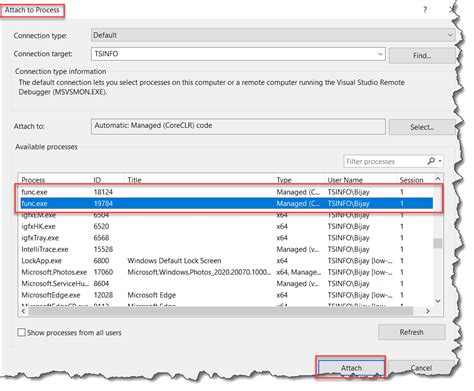Select func.exe process with ID 19784
The image size is (474, 391).
tap(227, 203)
